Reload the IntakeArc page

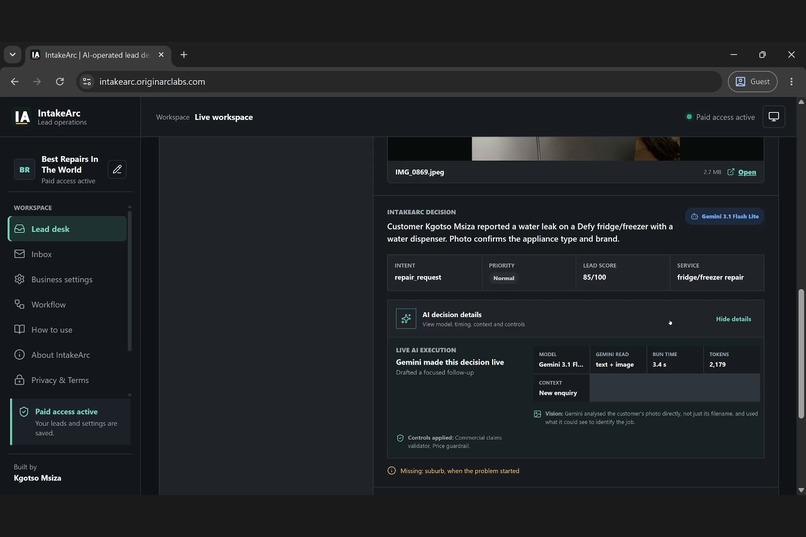point(60,81)
